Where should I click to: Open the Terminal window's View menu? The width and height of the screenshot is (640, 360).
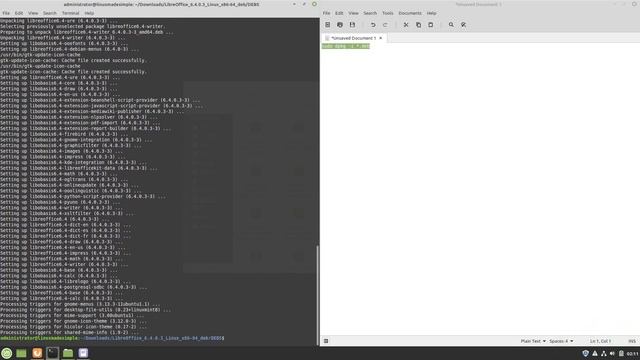point(33,13)
